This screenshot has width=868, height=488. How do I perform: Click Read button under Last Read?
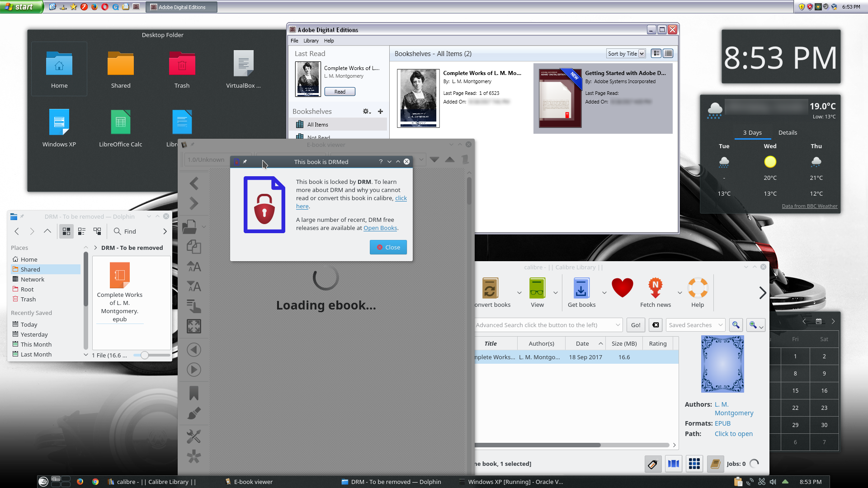tap(340, 92)
